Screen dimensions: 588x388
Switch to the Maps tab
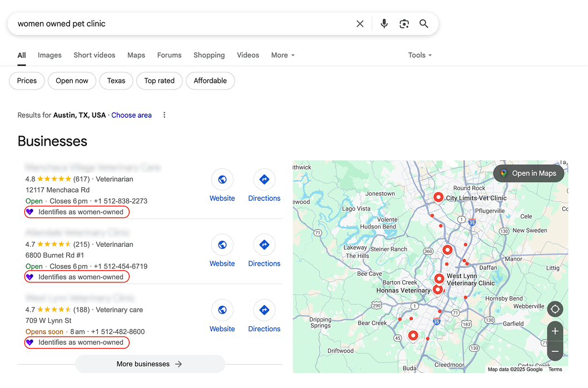[136, 55]
